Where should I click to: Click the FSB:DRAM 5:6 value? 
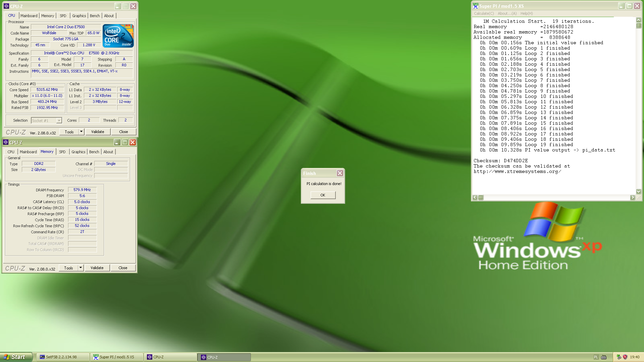click(x=82, y=196)
